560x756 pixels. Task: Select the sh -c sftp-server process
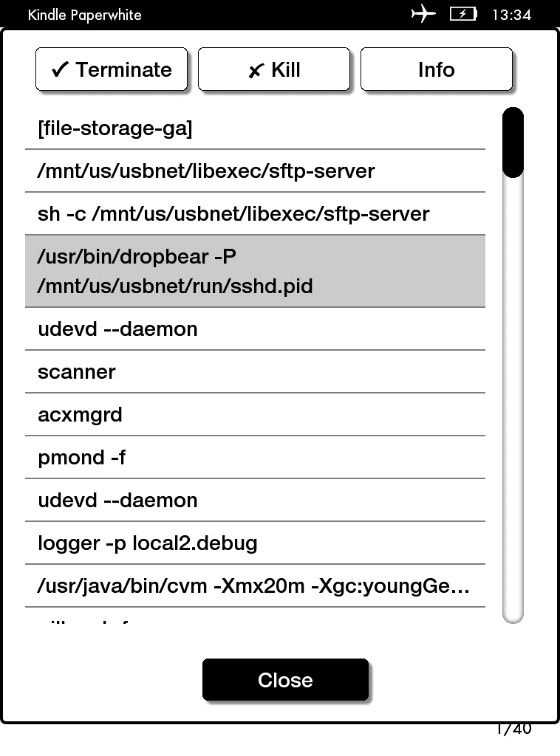tap(255, 214)
